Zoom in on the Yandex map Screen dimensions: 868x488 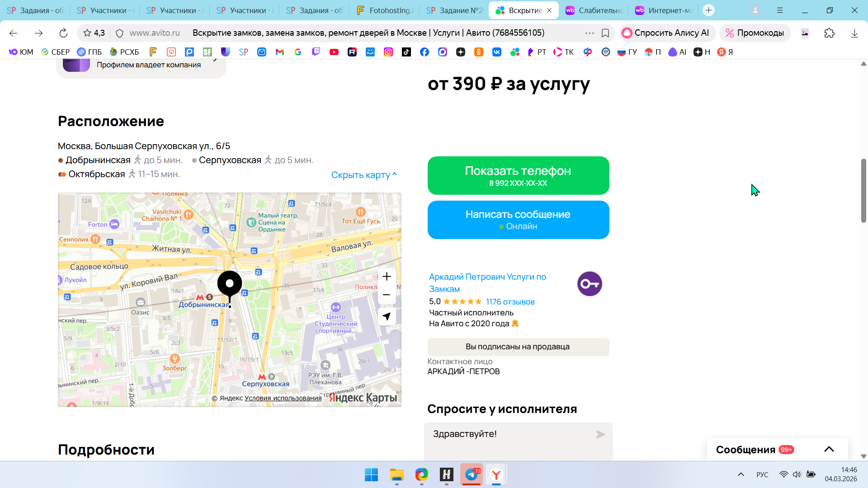coord(387,277)
